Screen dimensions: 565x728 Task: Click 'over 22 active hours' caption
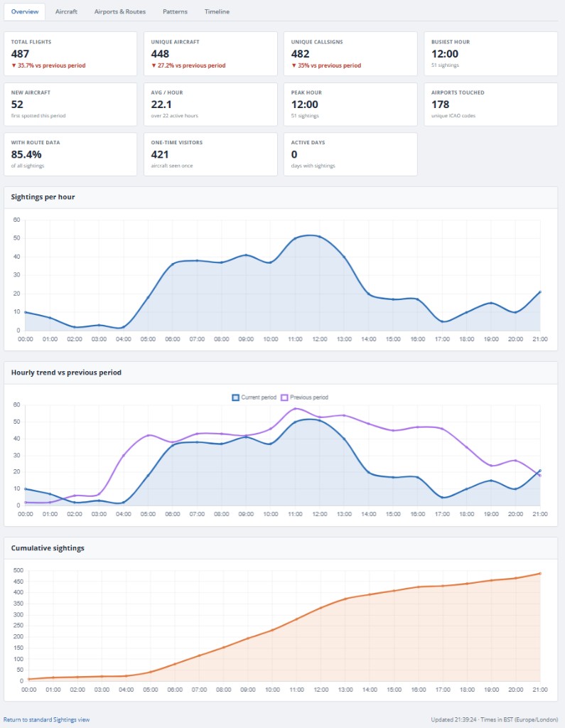click(x=174, y=116)
